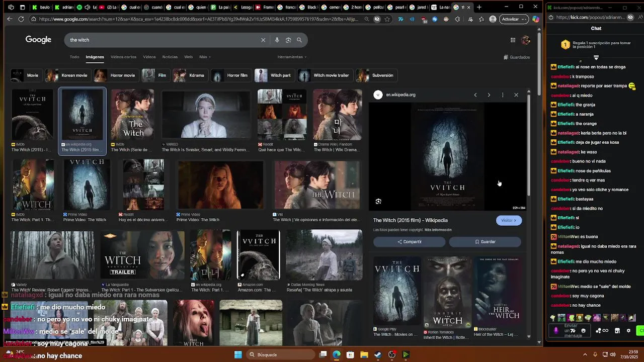
Task: Expand the Herramientas tools menu
Action: tap(292, 57)
